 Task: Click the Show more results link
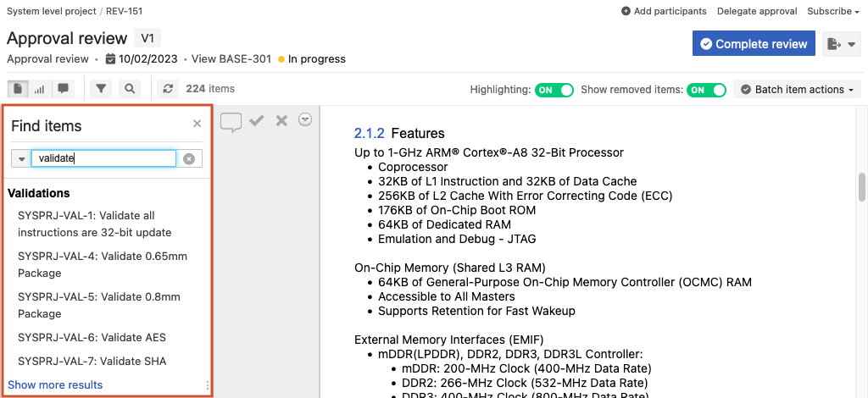[x=55, y=384]
